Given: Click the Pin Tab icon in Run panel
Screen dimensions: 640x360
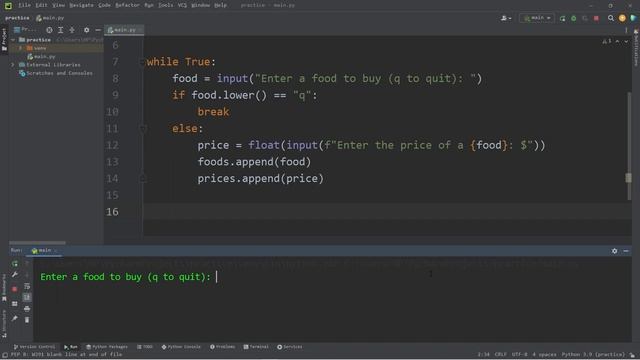Looking at the screenshot, I should pyautogui.click(x=15, y=318).
